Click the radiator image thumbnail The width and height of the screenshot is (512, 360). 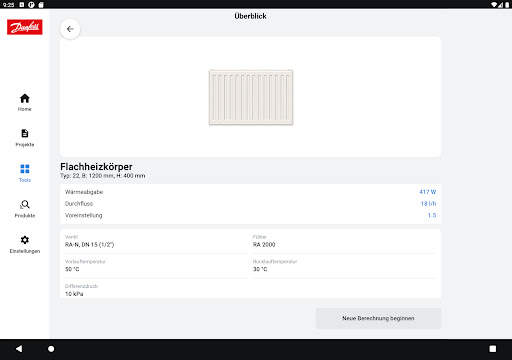pos(251,97)
